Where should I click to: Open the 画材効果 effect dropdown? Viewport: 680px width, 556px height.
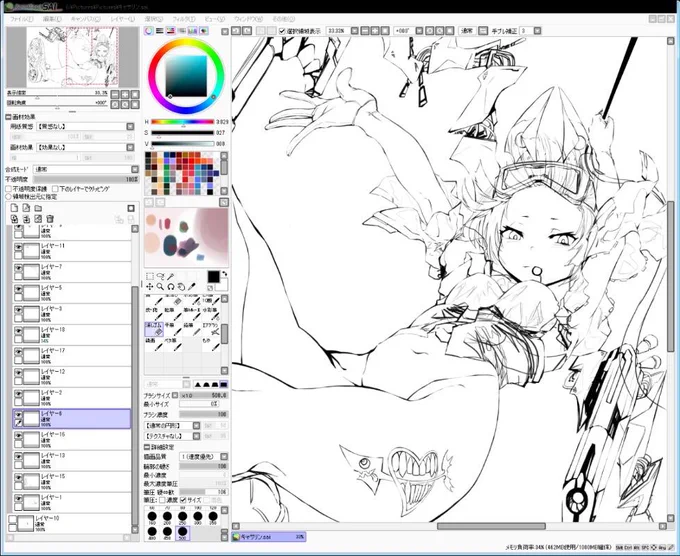(x=130, y=147)
